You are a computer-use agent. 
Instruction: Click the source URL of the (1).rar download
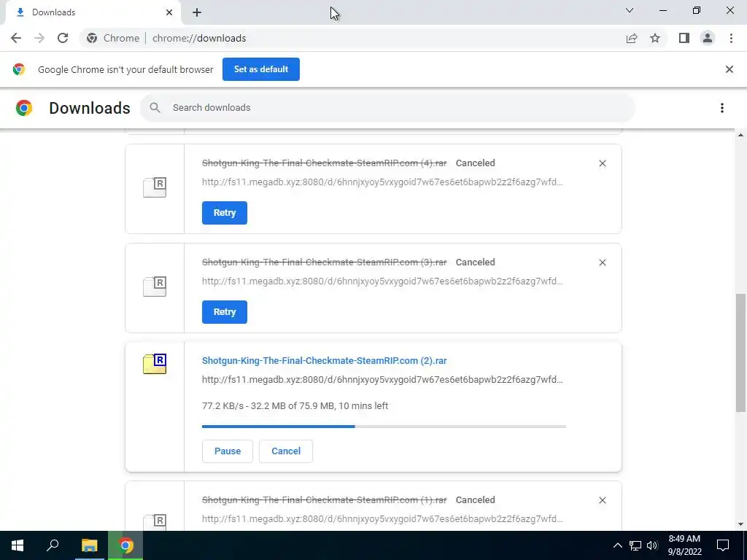(382, 518)
